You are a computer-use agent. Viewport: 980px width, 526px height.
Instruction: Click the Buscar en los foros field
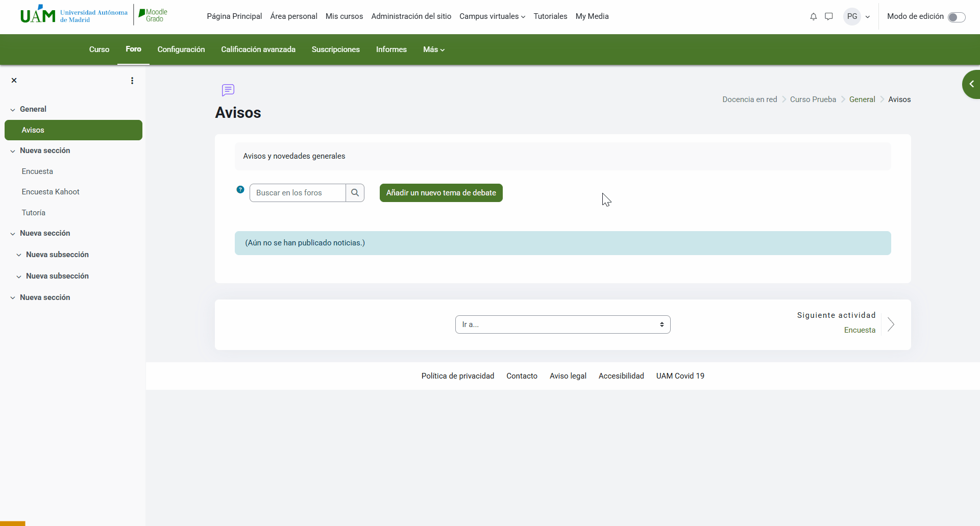pos(298,193)
